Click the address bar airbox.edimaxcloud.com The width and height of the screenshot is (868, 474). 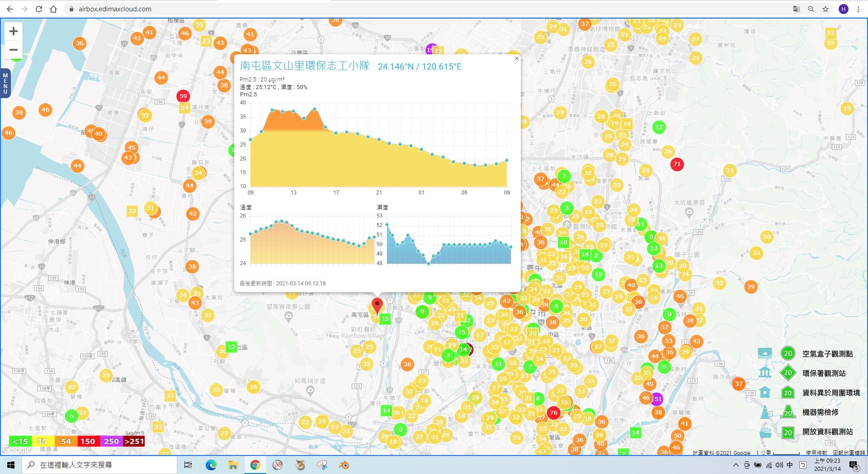[115, 9]
